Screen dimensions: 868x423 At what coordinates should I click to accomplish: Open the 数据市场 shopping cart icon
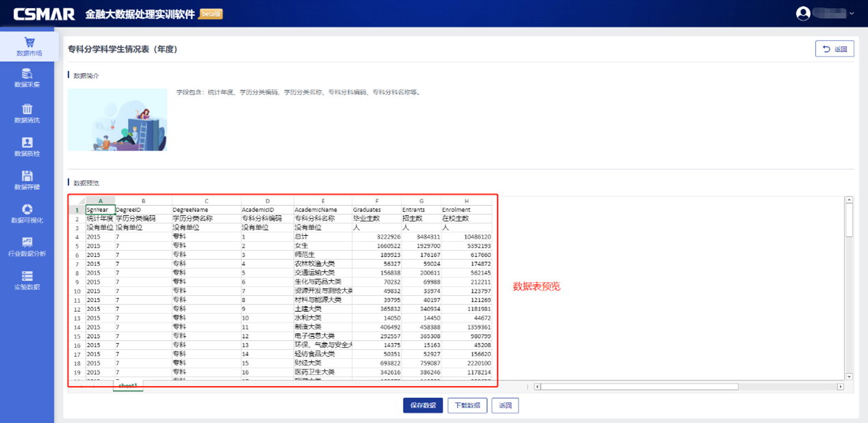(x=29, y=43)
